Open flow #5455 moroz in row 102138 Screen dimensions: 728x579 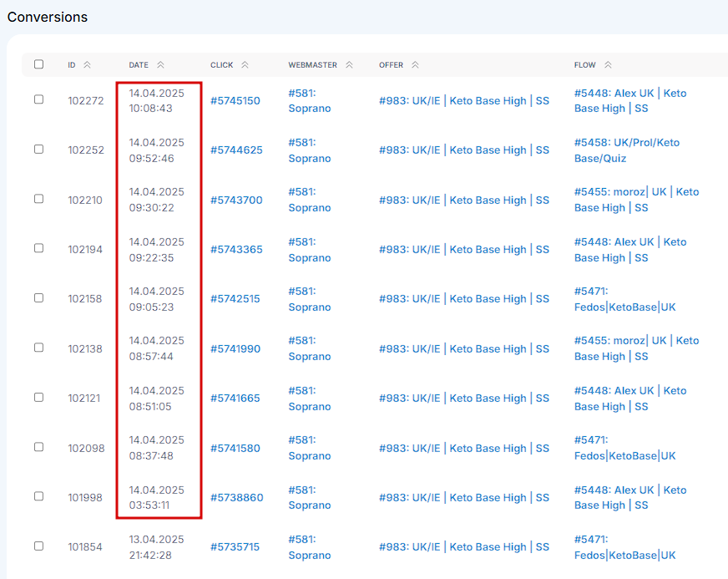[x=636, y=348]
